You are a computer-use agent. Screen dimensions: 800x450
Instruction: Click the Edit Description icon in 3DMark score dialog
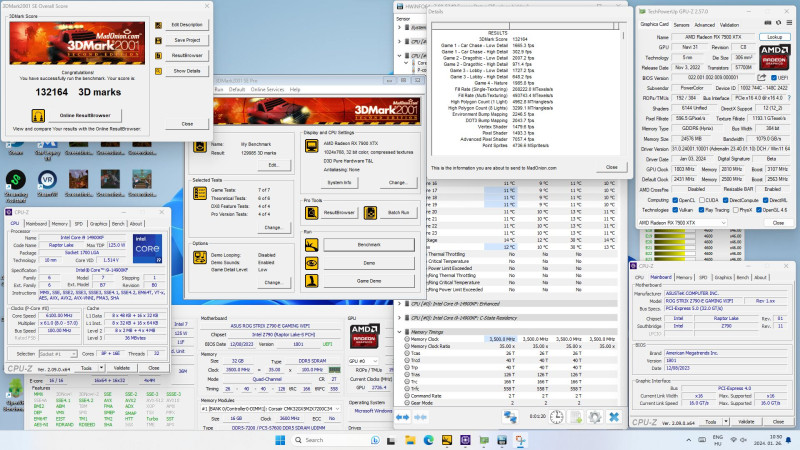tap(158, 24)
